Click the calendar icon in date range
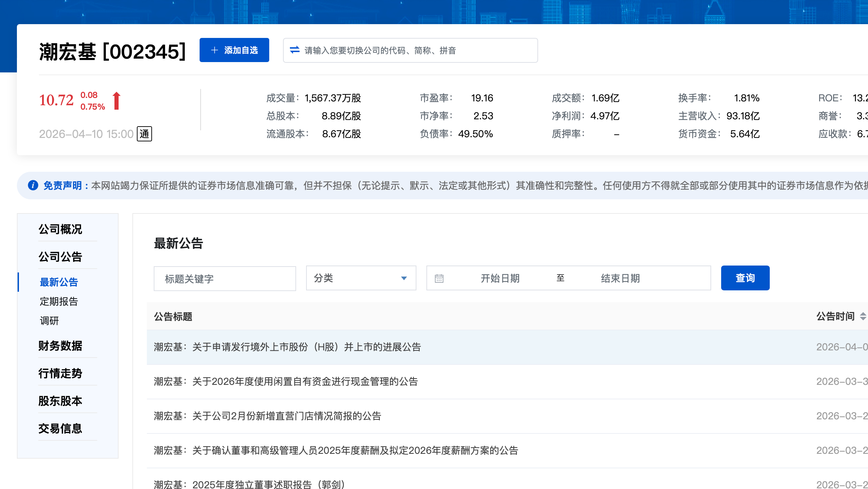Image resolution: width=868 pixels, height=489 pixels. (x=439, y=278)
